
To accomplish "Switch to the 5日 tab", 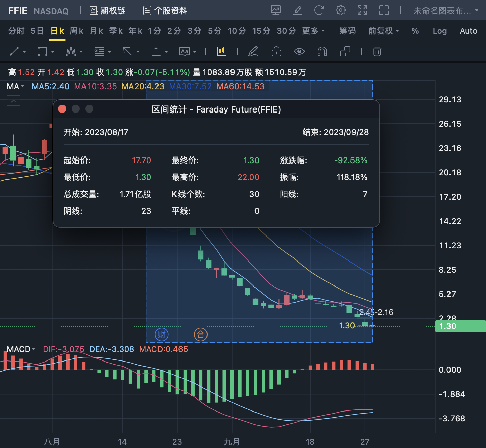I will [x=37, y=31].
